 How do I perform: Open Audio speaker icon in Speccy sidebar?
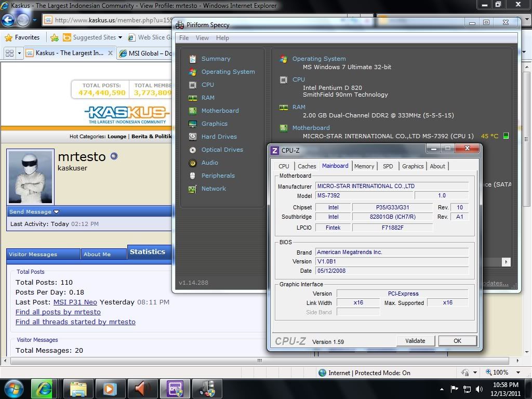[x=193, y=163]
